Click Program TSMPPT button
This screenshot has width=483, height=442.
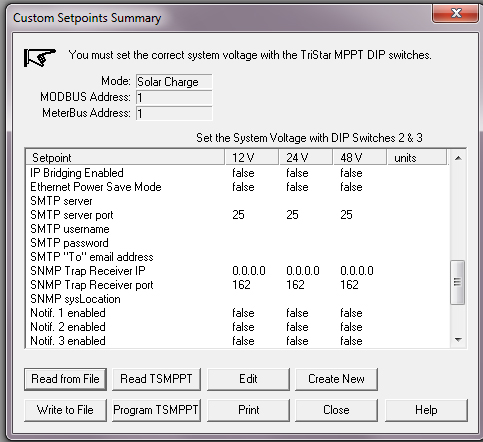pyautogui.click(x=156, y=410)
